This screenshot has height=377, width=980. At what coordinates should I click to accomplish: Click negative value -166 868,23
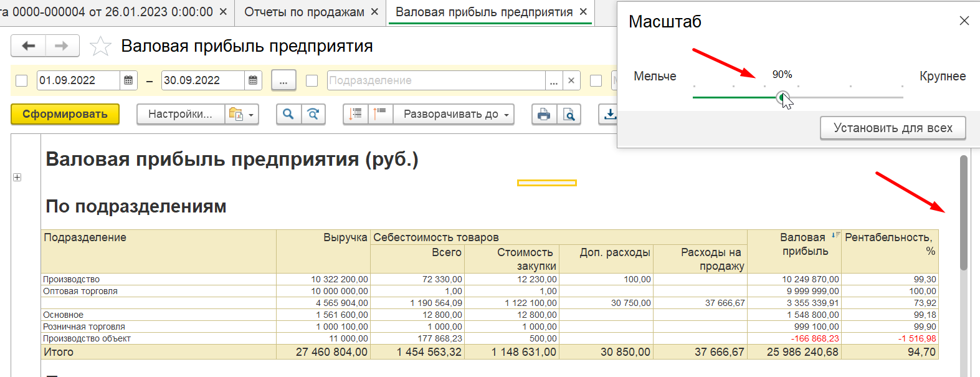click(x=815, y=338)
